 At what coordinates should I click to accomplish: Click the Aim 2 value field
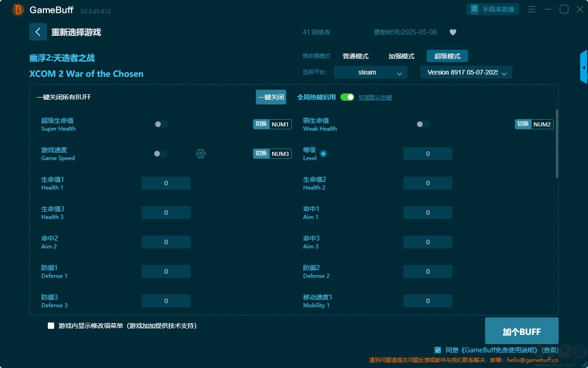[166, 242]
